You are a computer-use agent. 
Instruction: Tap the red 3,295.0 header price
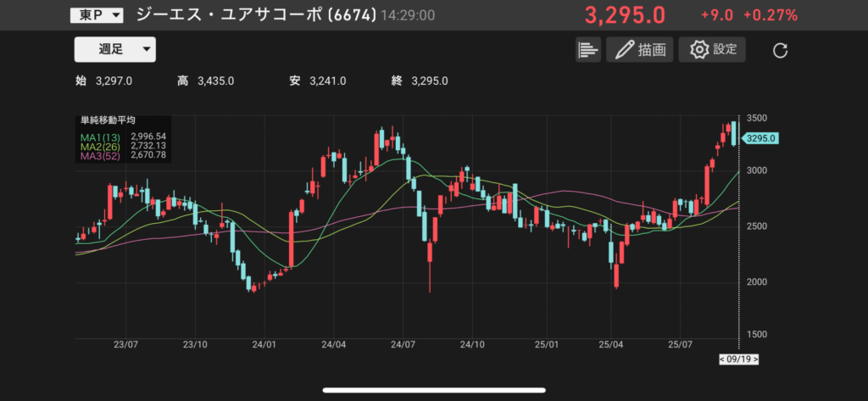[625, 15]
